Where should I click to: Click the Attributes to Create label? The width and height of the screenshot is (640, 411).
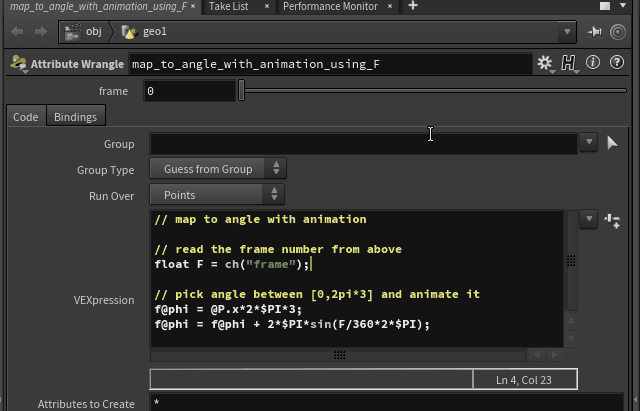[x=86, y=404]
